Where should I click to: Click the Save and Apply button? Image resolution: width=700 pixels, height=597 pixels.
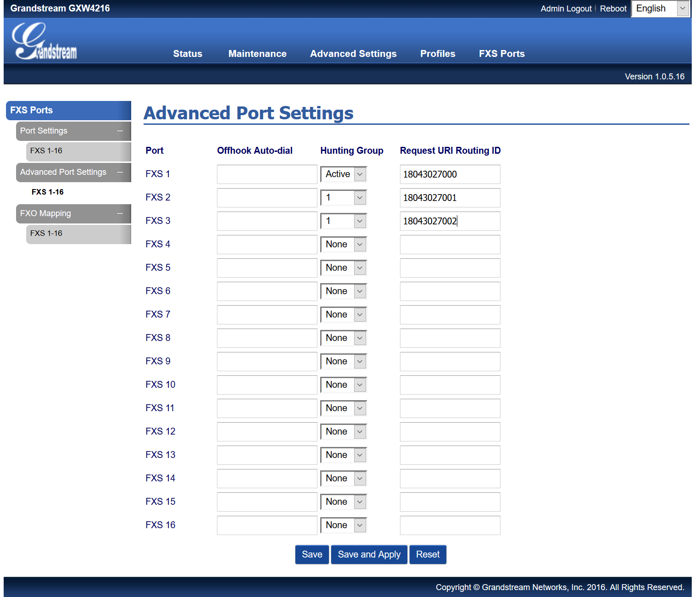(369, 554)
